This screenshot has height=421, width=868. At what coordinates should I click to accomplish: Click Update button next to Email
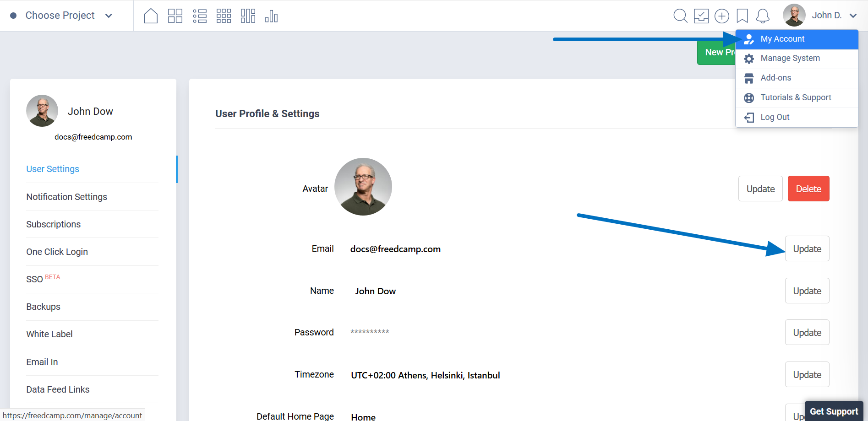click(x=807, y=249)
